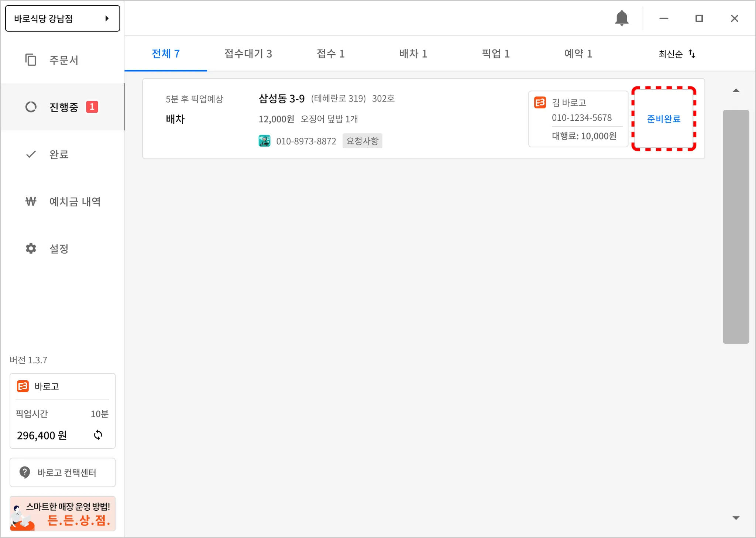Open 설정 gear icon

click(x=31, y=249)
